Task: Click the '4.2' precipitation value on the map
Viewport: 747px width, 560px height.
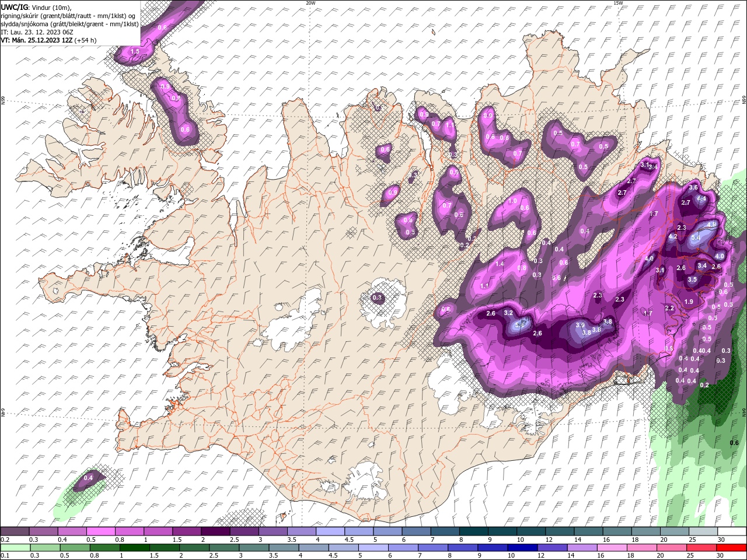Action: [673, 237]
